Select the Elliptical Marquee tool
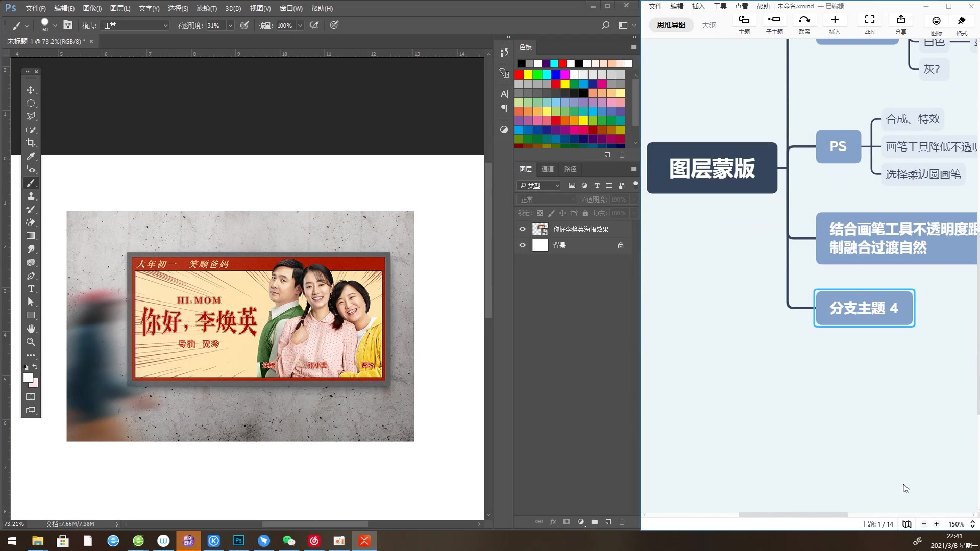The height and width of the screenshot is (551, 980). coord(31,104)
